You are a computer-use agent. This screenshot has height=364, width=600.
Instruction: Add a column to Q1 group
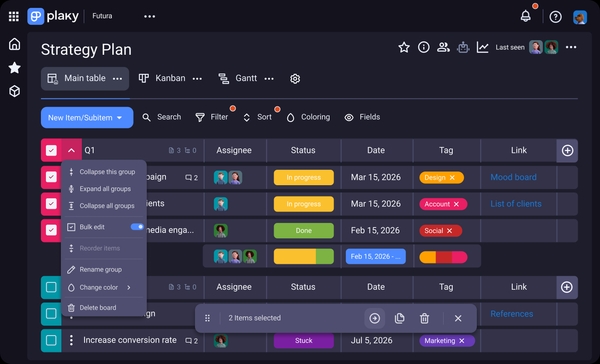click(x=567, y=150)
